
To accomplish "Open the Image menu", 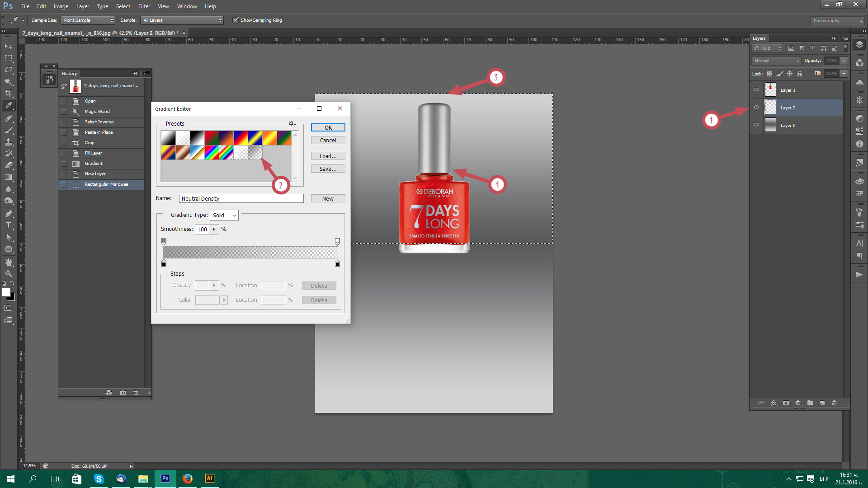I will tap(61, 6).
